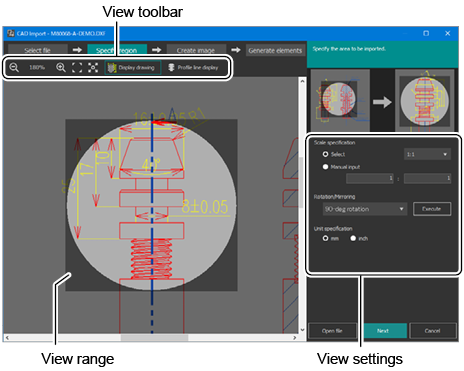The height and width of the screenshot is (371, 464).
Task: Click the CAD Import app icon in title bar
Action: click(11, 33)
